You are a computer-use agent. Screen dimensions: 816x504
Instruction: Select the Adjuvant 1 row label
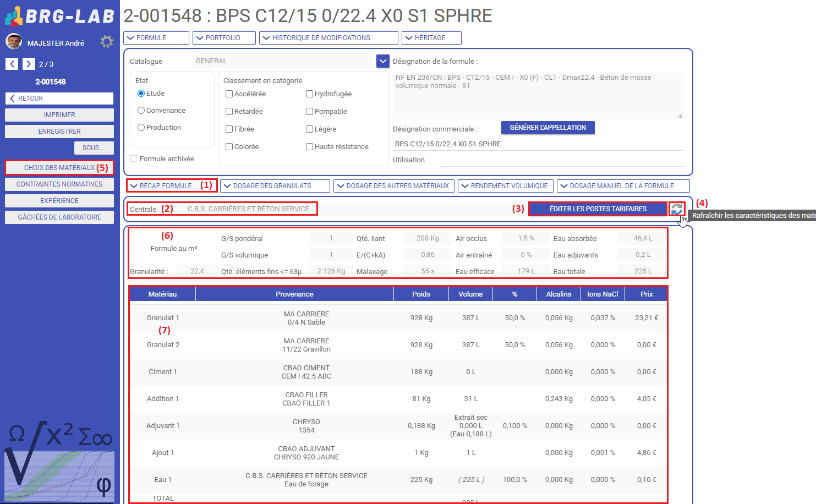click(163, 426)
